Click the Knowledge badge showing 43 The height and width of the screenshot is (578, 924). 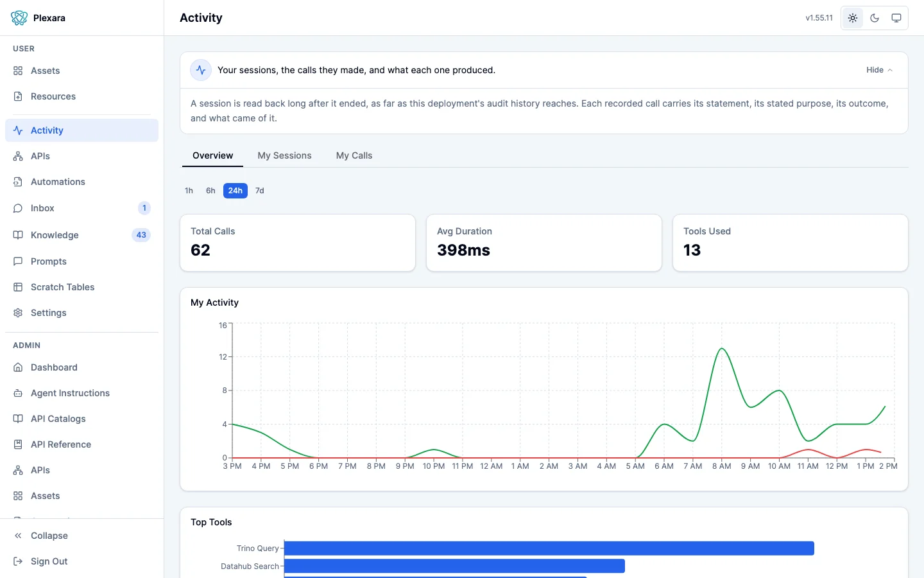tap(141, 235)
